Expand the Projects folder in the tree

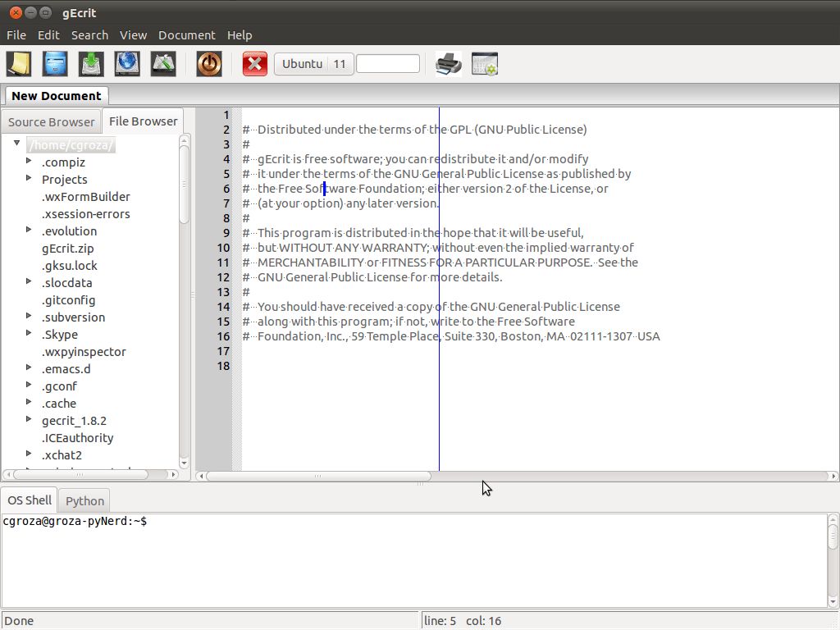29,179
